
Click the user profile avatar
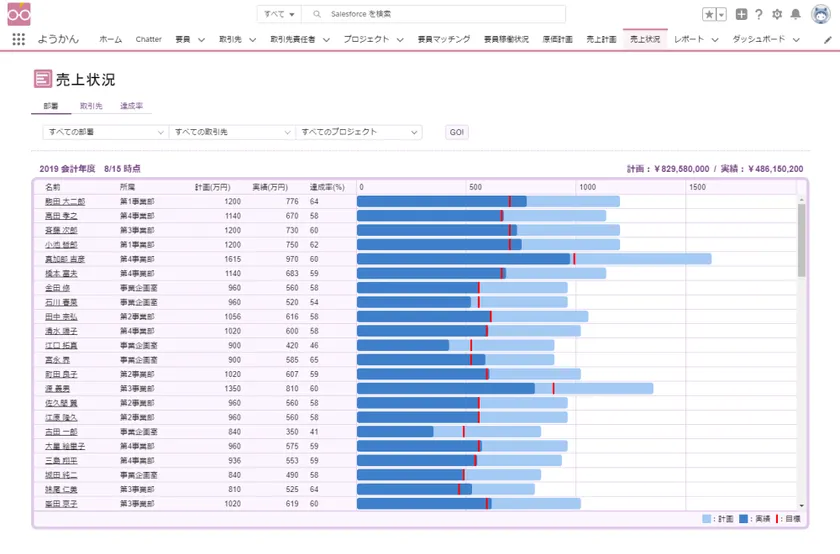[820, 14]
